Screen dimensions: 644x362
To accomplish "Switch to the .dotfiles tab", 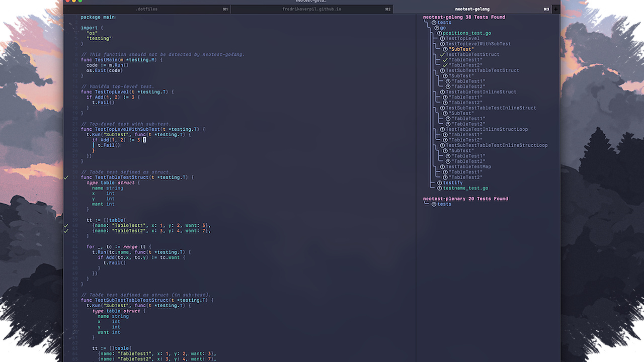I will click(x=147, y=9).
